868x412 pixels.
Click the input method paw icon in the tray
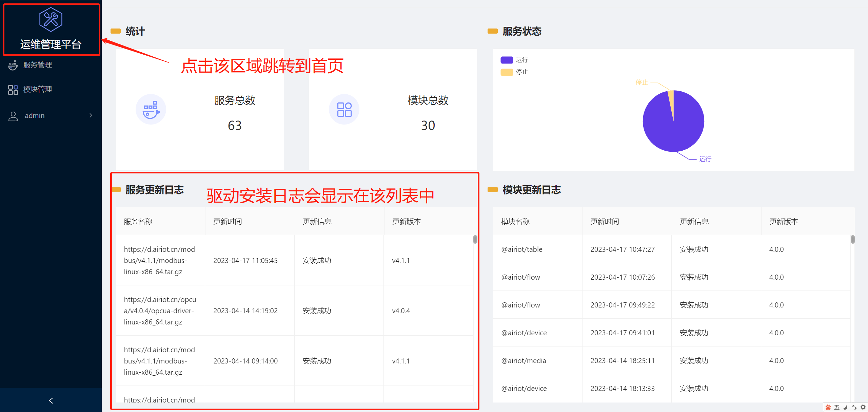click(x=828, y=407)
